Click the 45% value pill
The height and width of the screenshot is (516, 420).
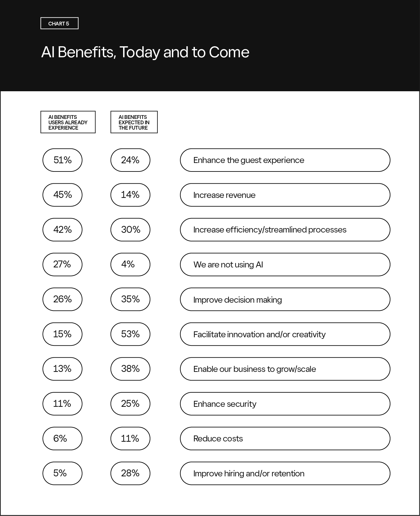point(62,195)
